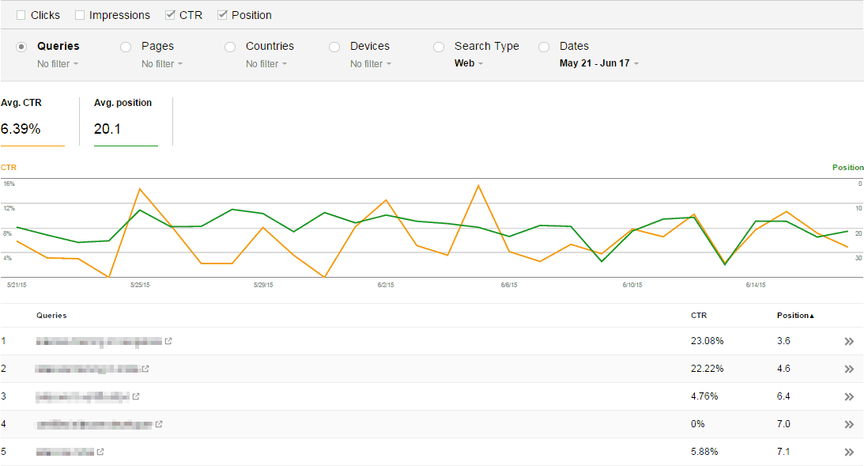Select the Avg. position metric tab
Image resolution: width=868 pixels, height=466 pixels.
click(125, 120)
